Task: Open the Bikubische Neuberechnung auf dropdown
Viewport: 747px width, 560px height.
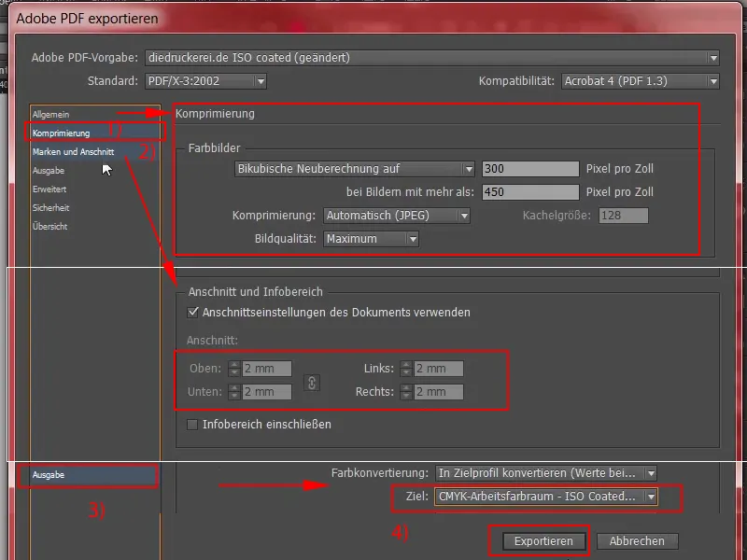Action: point(355,169)
